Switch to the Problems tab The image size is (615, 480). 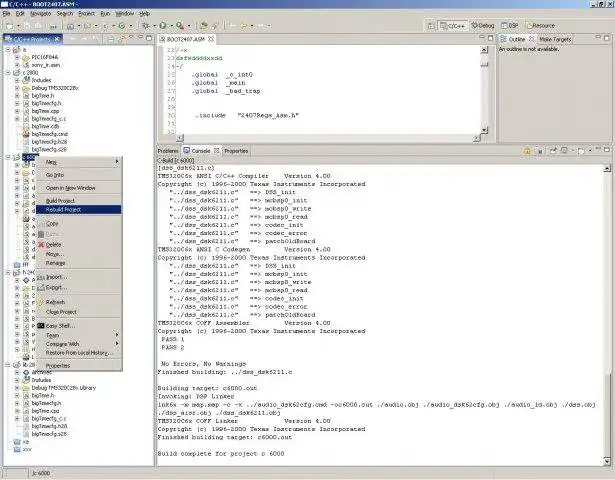click(x=168, y=151)
